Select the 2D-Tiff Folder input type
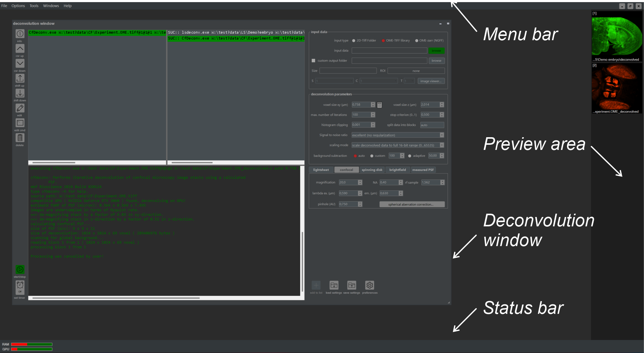The height and width of the screenshot is (353, 644). tap(354, 40)
